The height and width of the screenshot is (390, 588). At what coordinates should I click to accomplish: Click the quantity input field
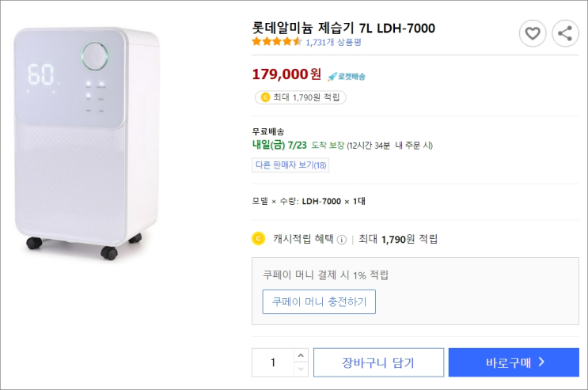tap(273, 362)
